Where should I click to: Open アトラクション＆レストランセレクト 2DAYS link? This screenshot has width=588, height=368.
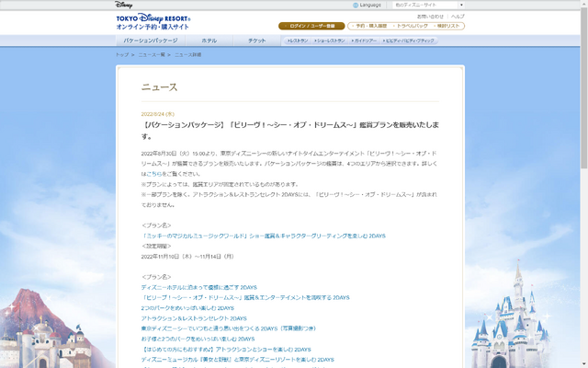click(194, 318)
